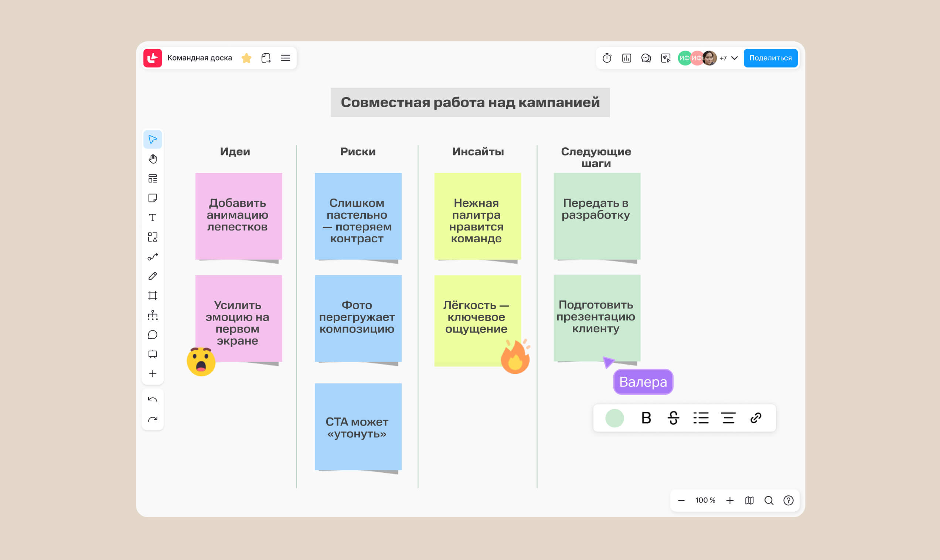
Task: Click the 100 % zoom level
Action: tap(705, 501)
